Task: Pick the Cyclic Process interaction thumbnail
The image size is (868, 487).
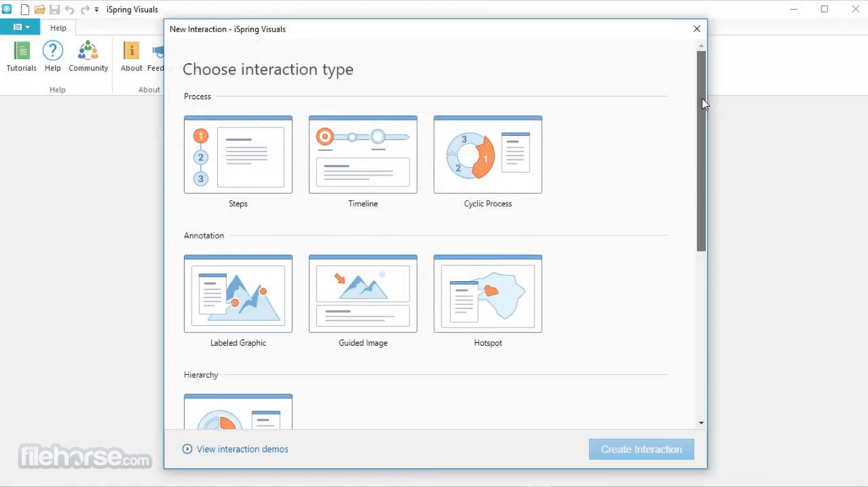Action: (488, 154)
